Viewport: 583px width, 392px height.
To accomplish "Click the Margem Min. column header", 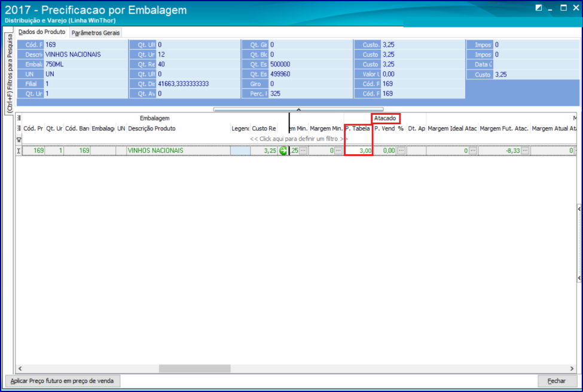I will click(326, 128).
